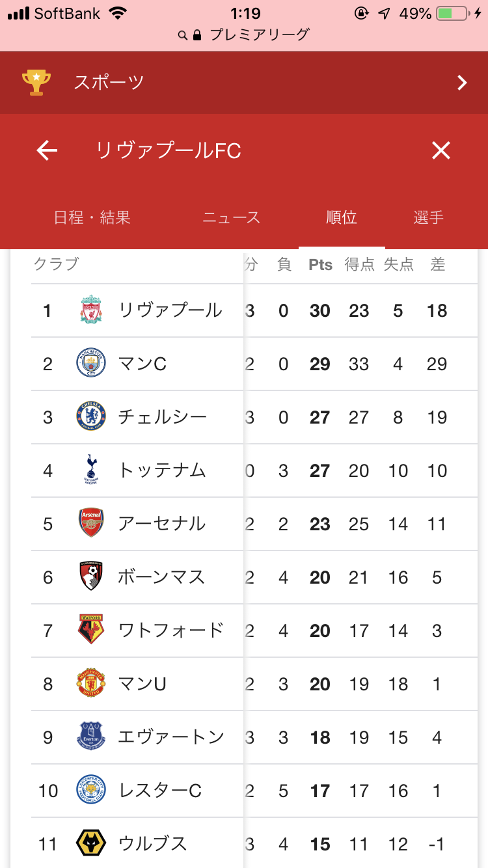Tap the Chelsea club crest icon
488x868 pixels.
tap(91, 417)
